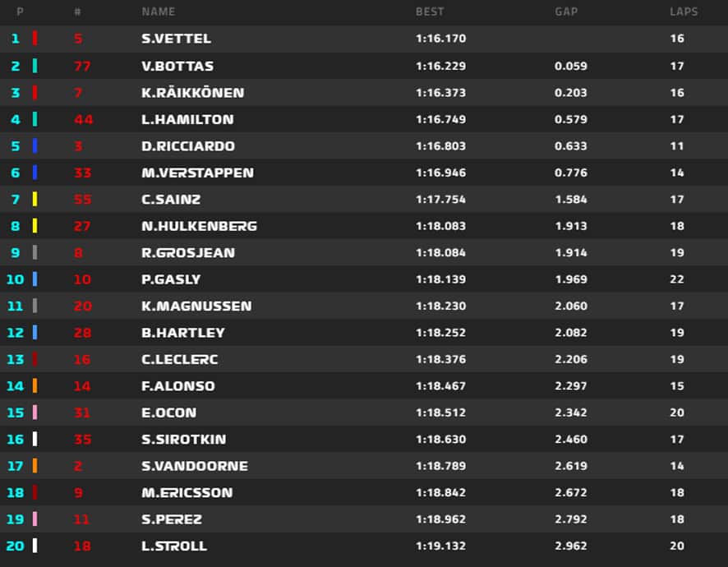The height and width of the screenshot is (567, 728).
Task: Select driver name D.RICCIARDO
Action: tap(188, 145)
